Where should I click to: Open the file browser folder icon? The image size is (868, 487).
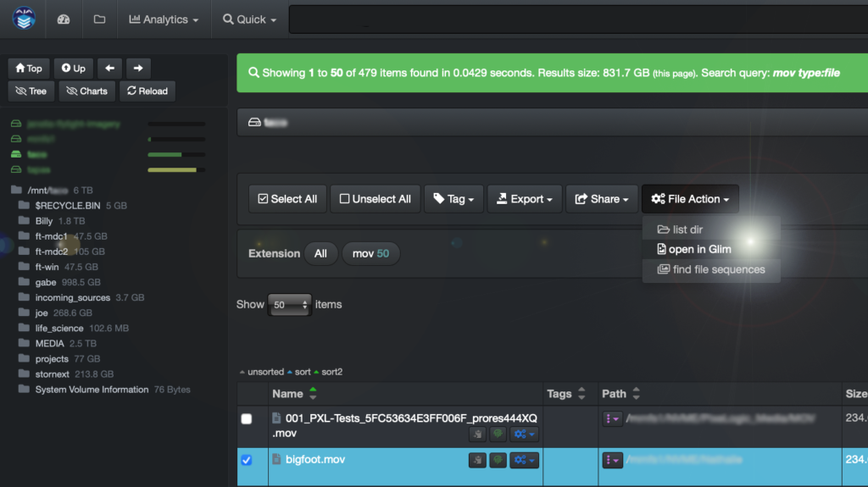(x=100, y=19)
